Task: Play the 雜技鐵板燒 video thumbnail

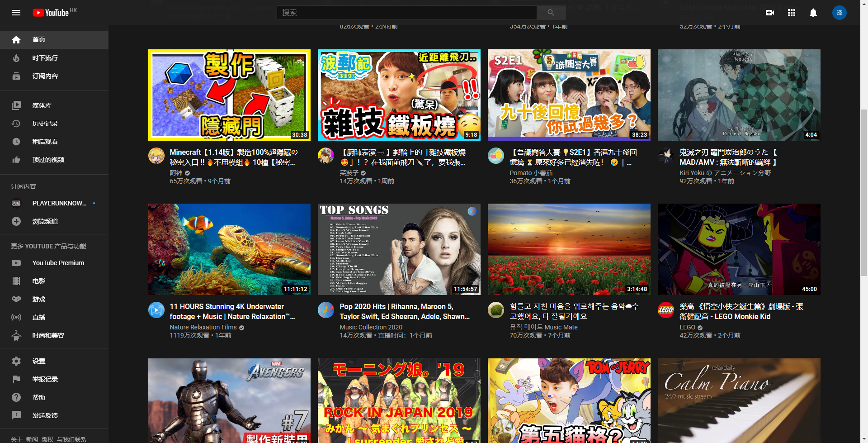Action: 399,95
